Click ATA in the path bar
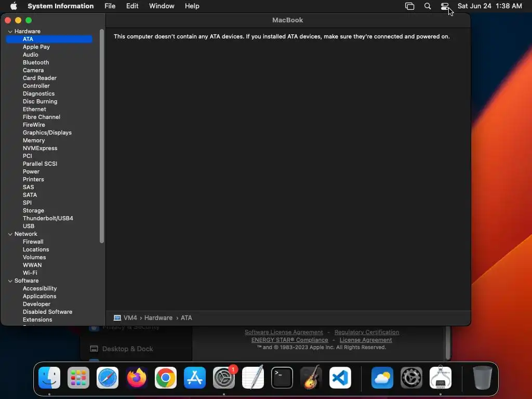Screen dimensions: 532x399 coord(186,318)
